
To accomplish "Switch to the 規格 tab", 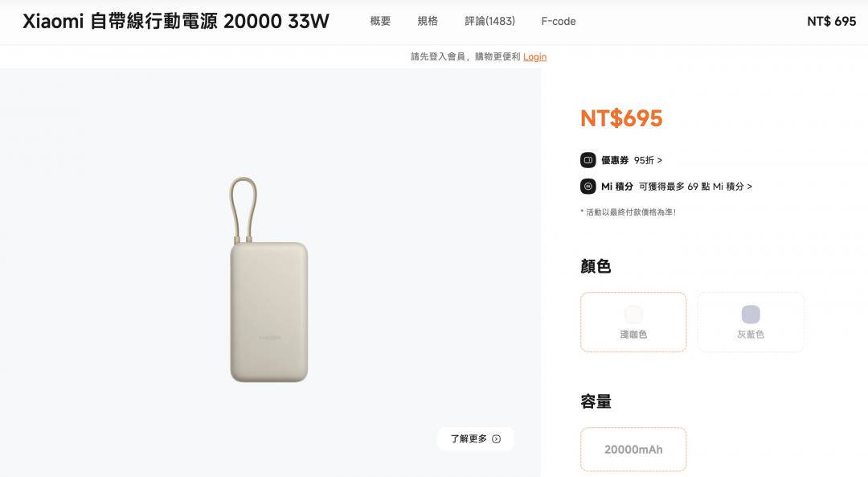I will pyautogui.click(x=428, y=21).
